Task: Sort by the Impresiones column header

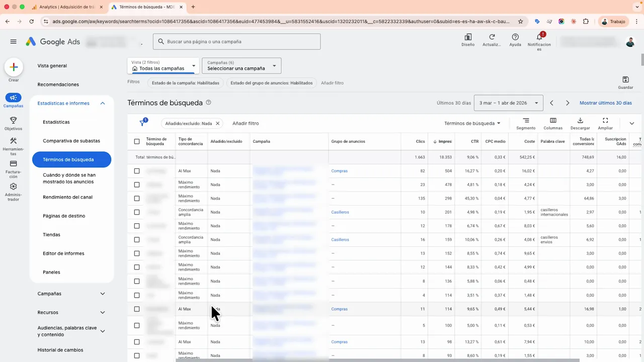Action: pos(443,142)
